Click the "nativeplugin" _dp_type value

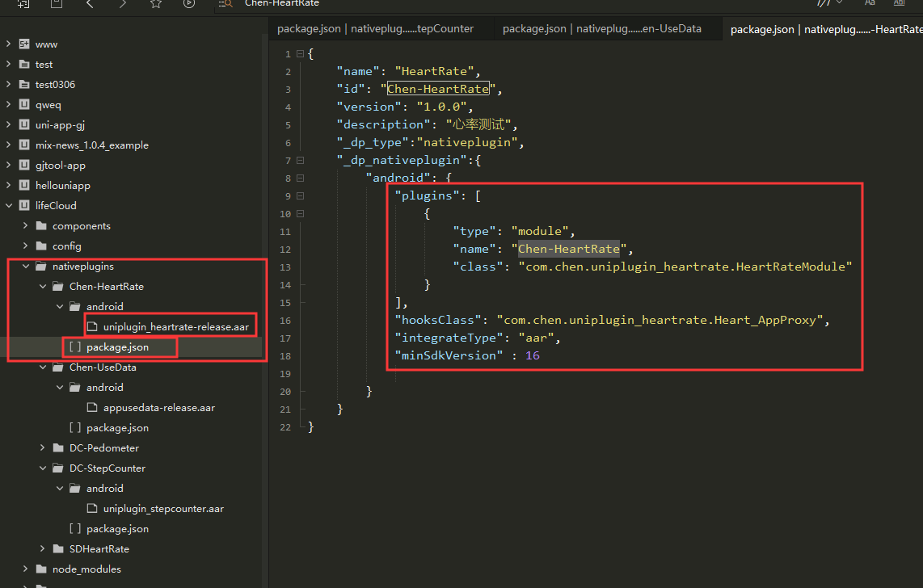[x=467, y=142]
